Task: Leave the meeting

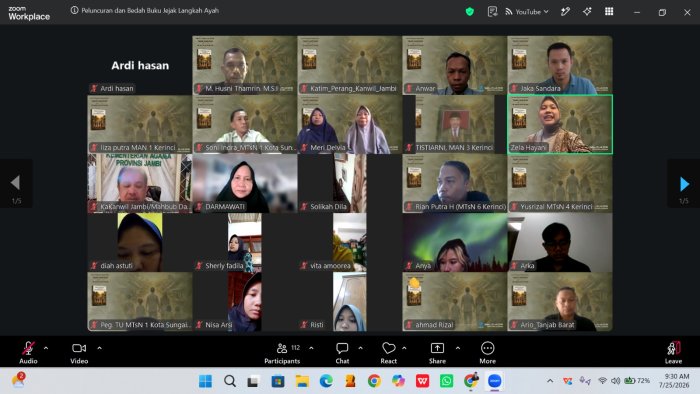Action: point(673,353)
